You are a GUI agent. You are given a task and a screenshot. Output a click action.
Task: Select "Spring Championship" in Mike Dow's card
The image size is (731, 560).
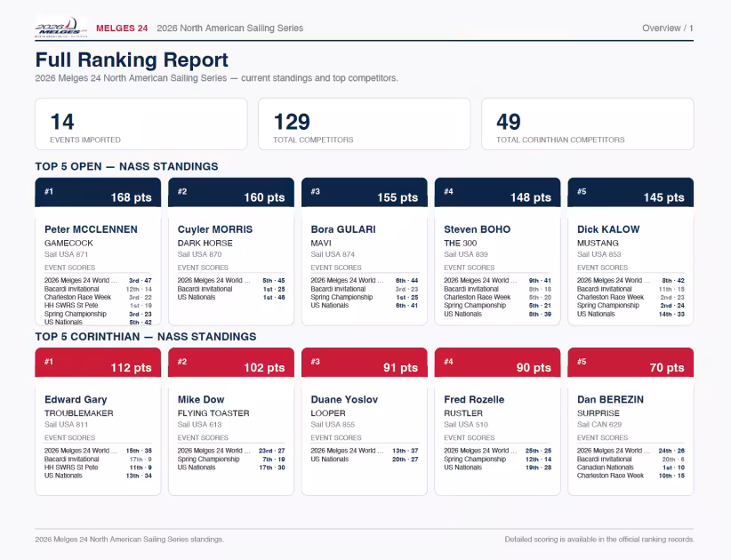pos(208,459)
